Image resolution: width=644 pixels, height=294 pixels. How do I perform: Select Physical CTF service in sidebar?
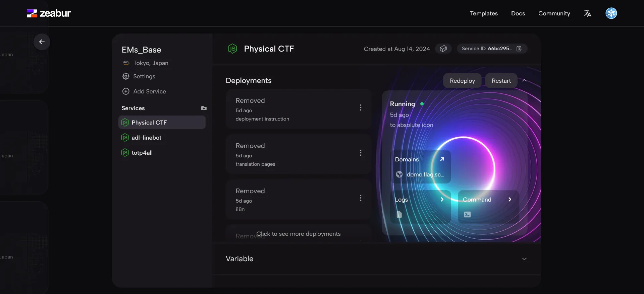tap(162, 123)
